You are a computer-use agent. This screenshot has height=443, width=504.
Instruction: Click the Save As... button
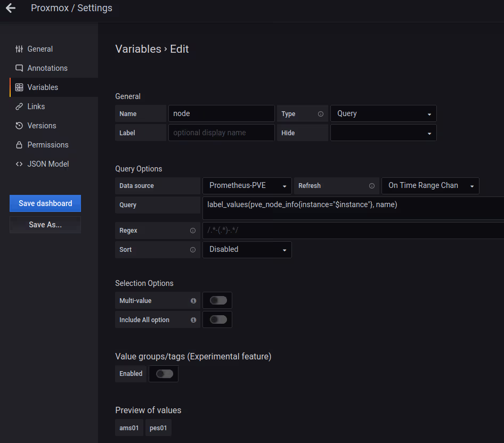pyautogui.click(x=45, y=225)
